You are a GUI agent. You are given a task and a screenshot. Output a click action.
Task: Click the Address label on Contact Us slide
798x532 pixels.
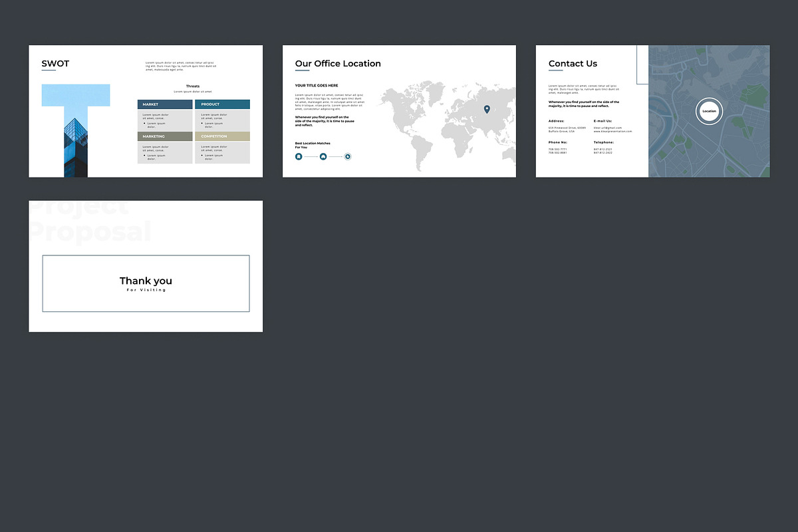point(556,121)
